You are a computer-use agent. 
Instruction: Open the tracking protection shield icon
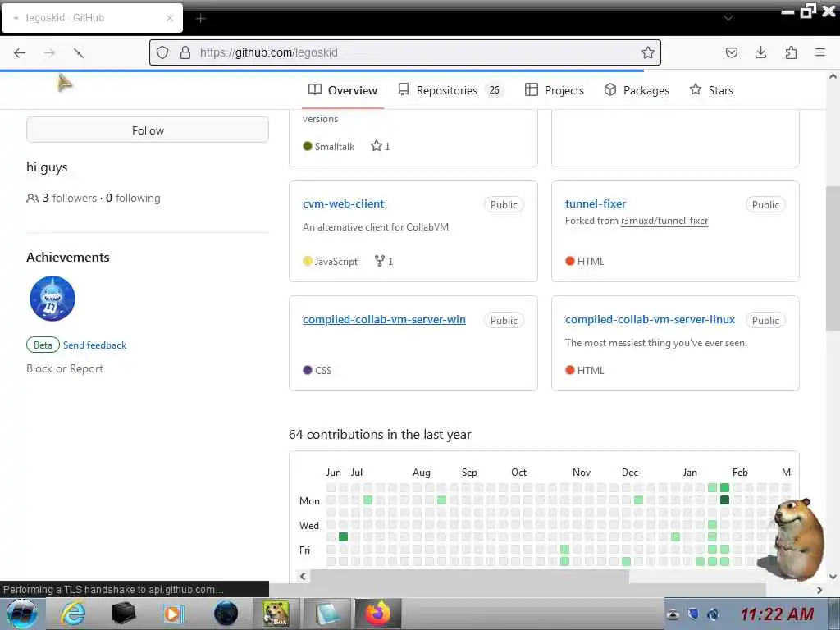162,52
